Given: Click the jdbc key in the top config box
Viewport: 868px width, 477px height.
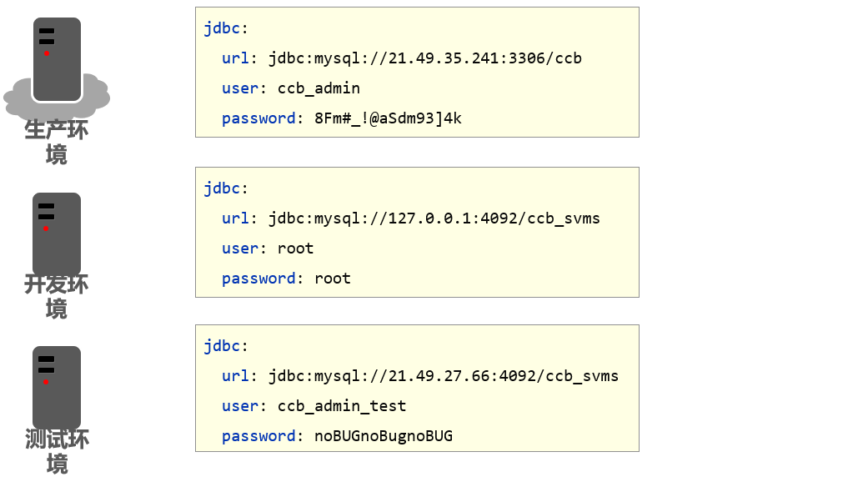Looking at the screenshot, I should [x=222, y=28].
